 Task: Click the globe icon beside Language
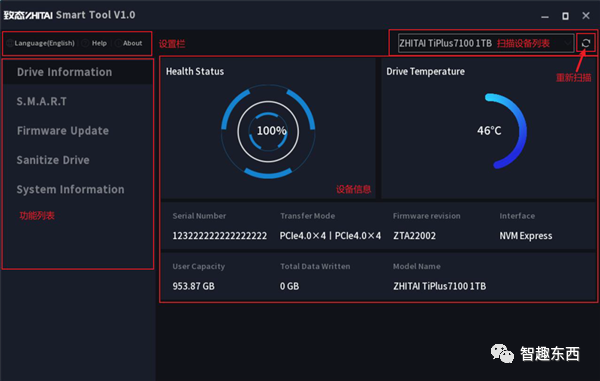[10, 43]
